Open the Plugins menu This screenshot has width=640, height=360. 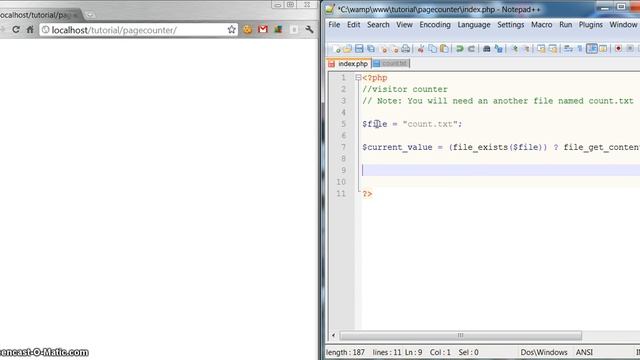pos(591,25)
